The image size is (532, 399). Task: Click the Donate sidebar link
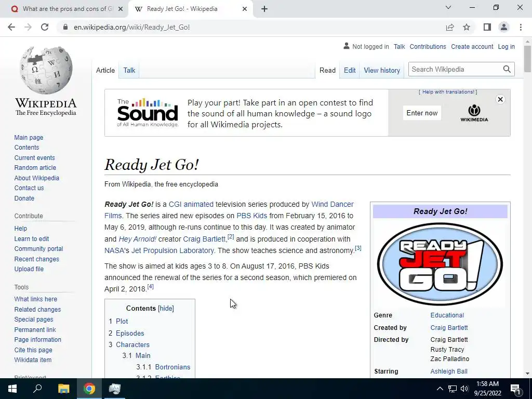tap(24, 198)
